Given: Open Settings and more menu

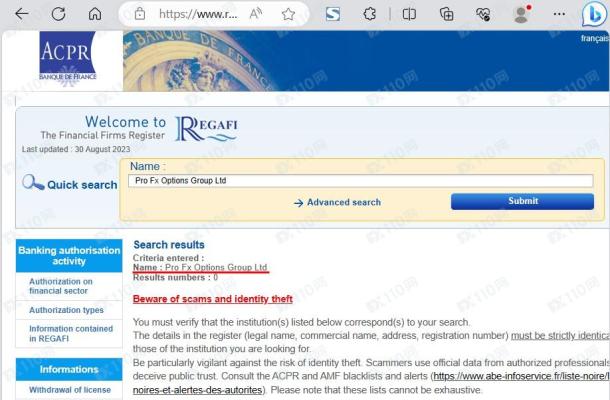Looking at the screenshot, I should (x=559, y=14).
